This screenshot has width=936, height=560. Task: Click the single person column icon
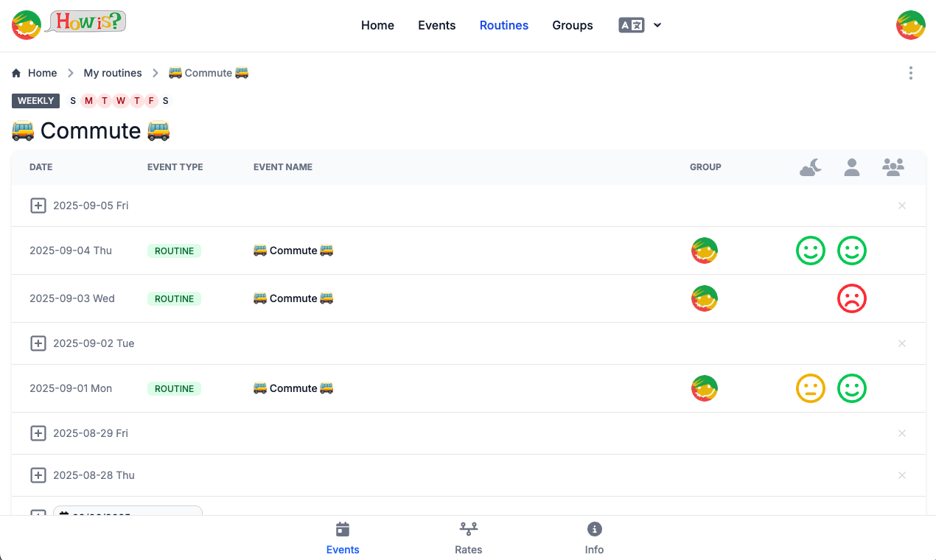point(852,167)
